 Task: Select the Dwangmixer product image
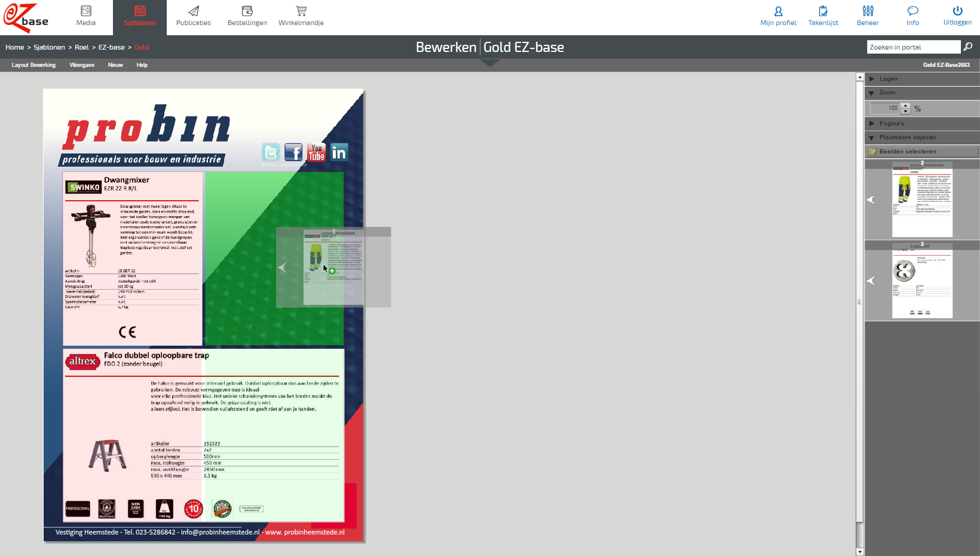pyautogui.click(x=91, y=235)
